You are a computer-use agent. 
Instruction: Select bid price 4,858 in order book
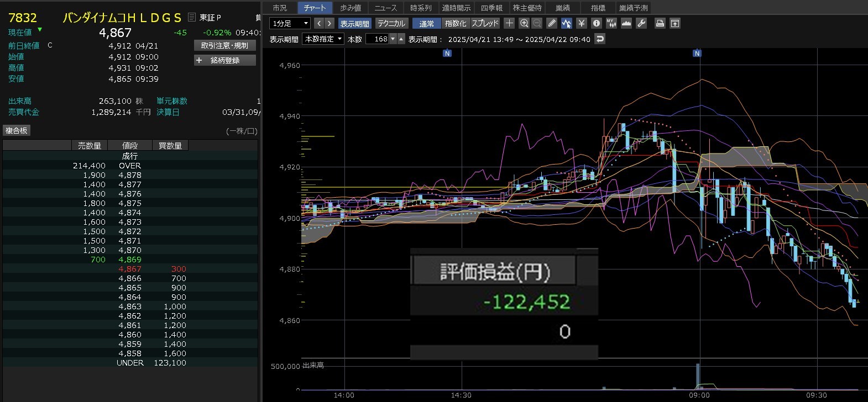coord(130,353)
